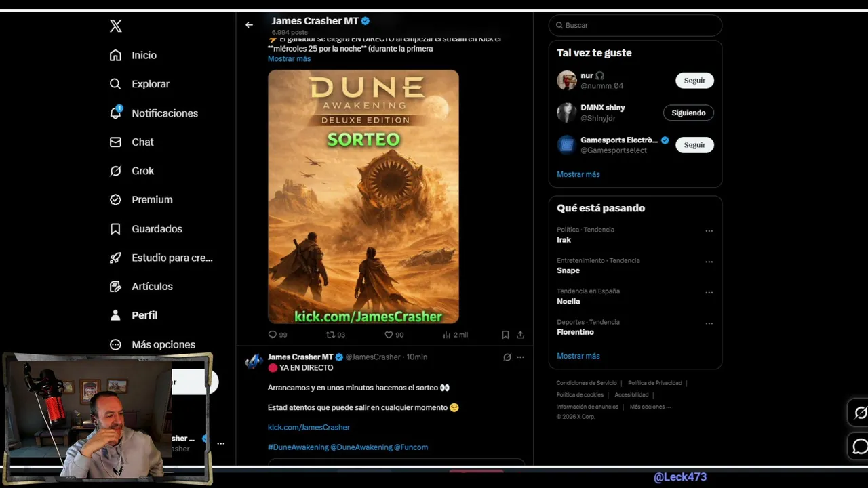Image resolution: width=868 pixels, height=488 pixels.
Task: Open options menu for Noelia trend
Action: [x=709, y=293]
